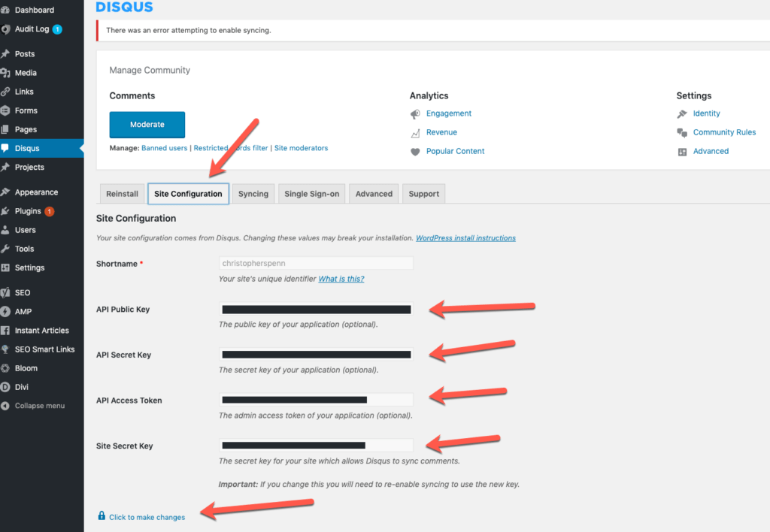
Task: Click the Pages icon in sidebar
Action: point(5,129)
